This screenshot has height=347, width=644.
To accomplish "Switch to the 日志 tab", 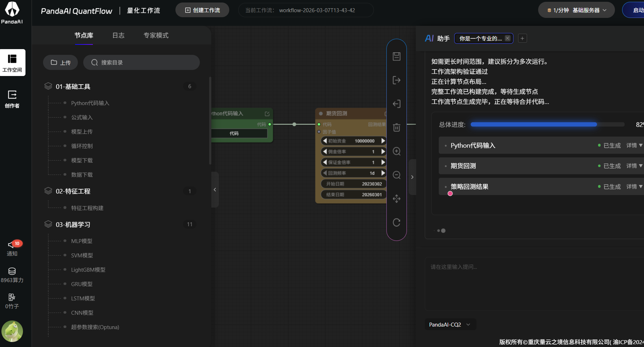I will pyautogui.click(x=118, y=35).
